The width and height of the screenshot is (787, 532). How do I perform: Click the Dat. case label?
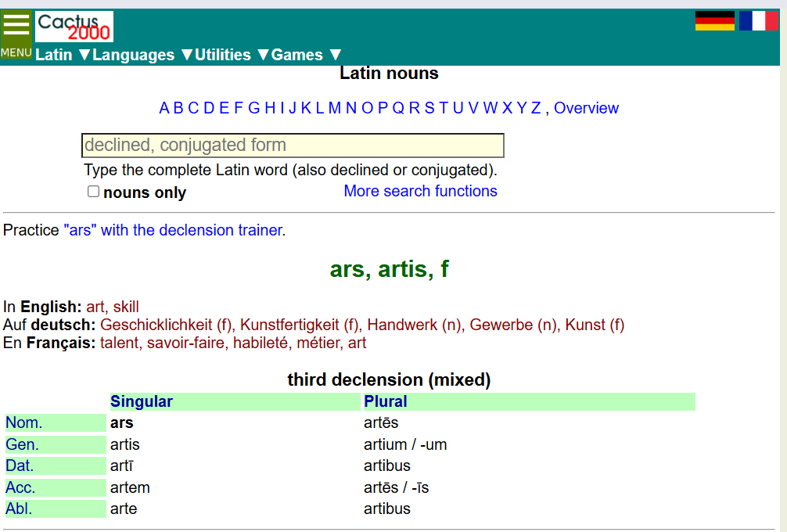(x=20, y=465)
